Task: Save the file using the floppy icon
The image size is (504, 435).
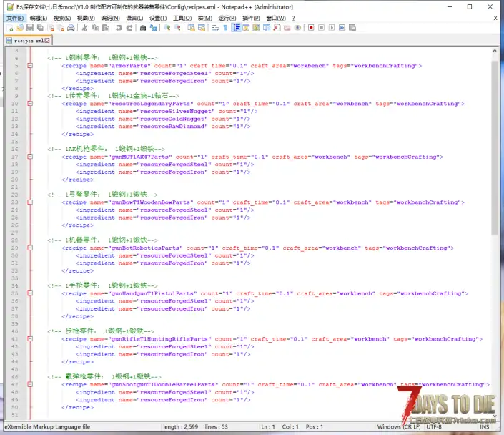Action: pyautogui.click(x=30, y=28)
